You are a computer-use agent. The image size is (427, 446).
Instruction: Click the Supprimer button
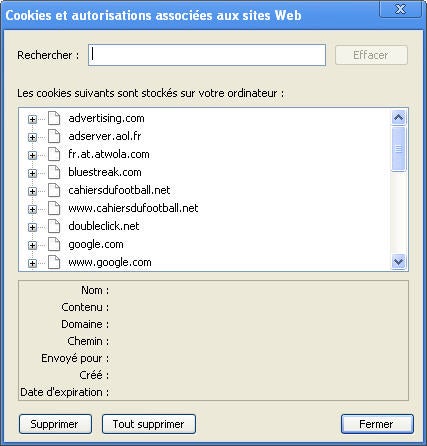[55, 424]
